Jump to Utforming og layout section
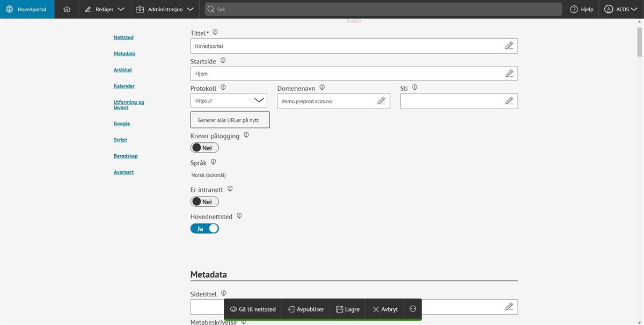The width and height of the screenshot is (644, 325). click(x=129, y=105)
